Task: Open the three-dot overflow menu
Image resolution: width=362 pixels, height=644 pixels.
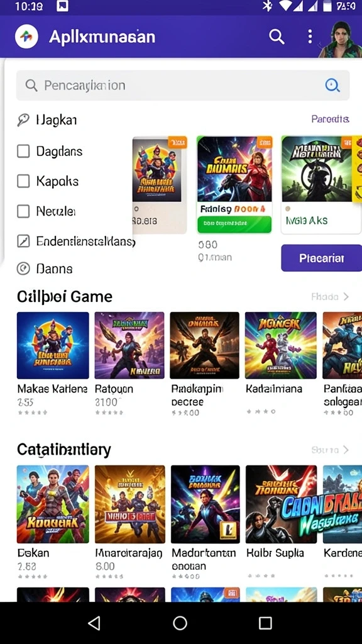Action: (x=310, y=36)
